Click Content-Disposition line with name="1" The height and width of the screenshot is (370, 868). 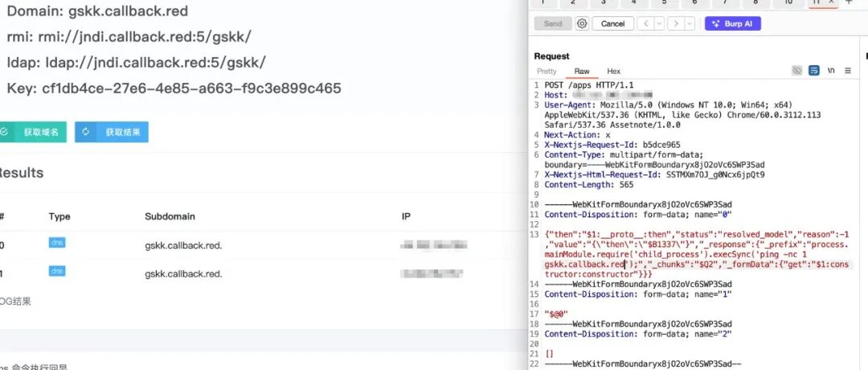coord(637,294)
